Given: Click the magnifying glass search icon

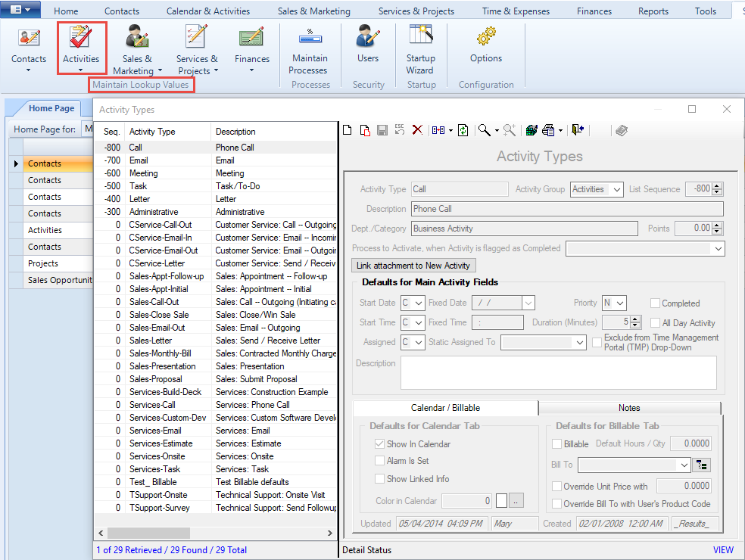Looking at the screenshot, I should tap(484, 130).
